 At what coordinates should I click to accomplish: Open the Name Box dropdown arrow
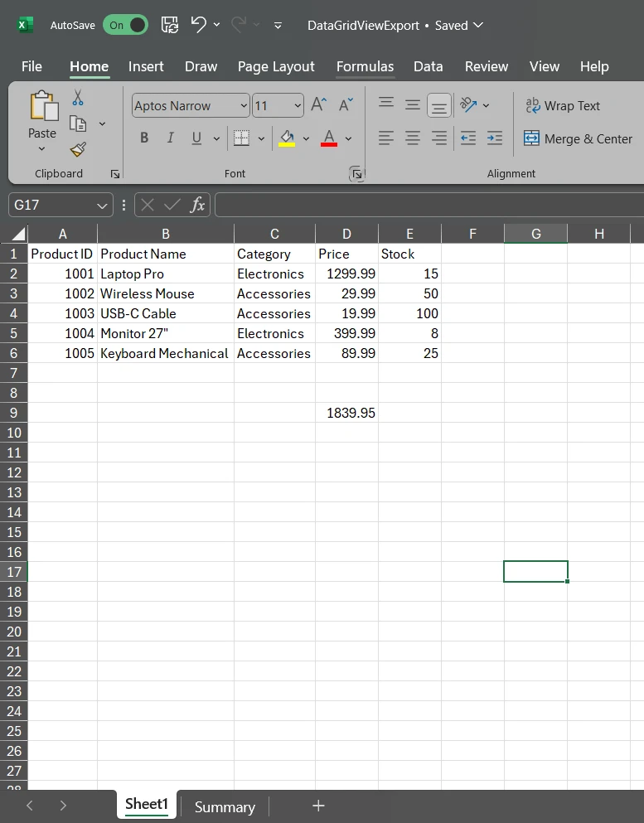pyautogui.click(x=102, y=206)
